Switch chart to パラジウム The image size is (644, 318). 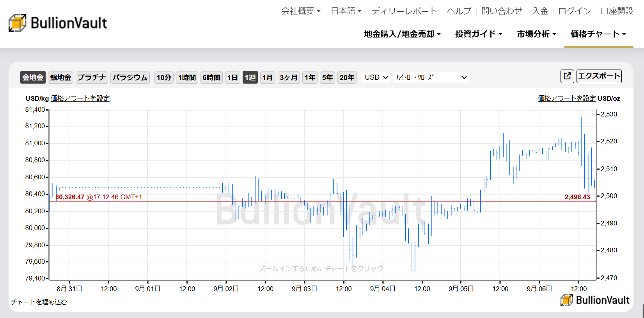(x=130, y=77)
